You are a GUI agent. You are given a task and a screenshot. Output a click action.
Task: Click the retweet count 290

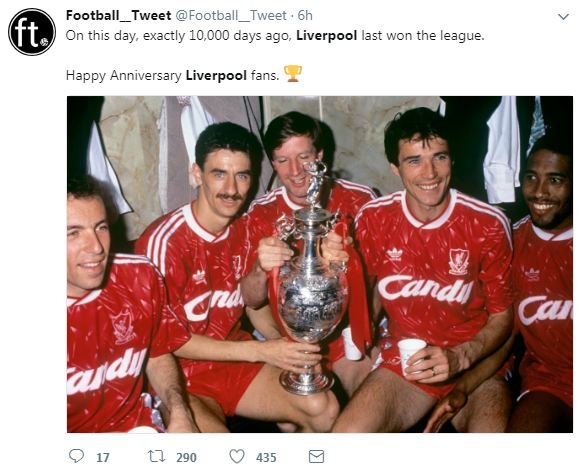coord(186,457)
